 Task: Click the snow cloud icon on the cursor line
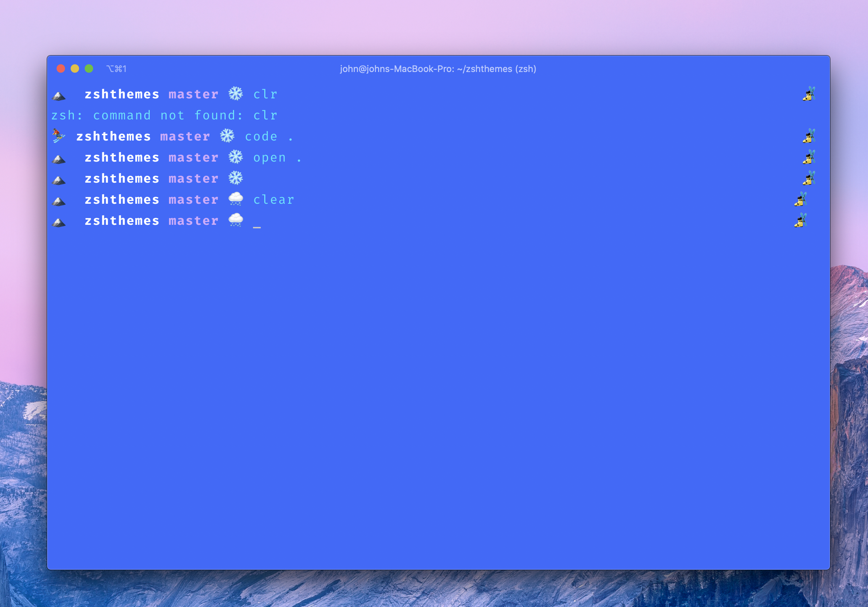(x=235, y=220)
